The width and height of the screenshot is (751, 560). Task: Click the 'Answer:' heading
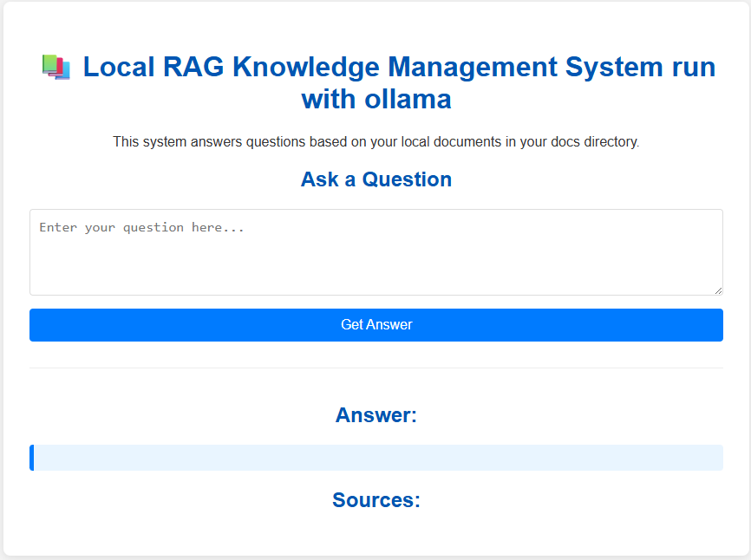(x=376, y=415)
